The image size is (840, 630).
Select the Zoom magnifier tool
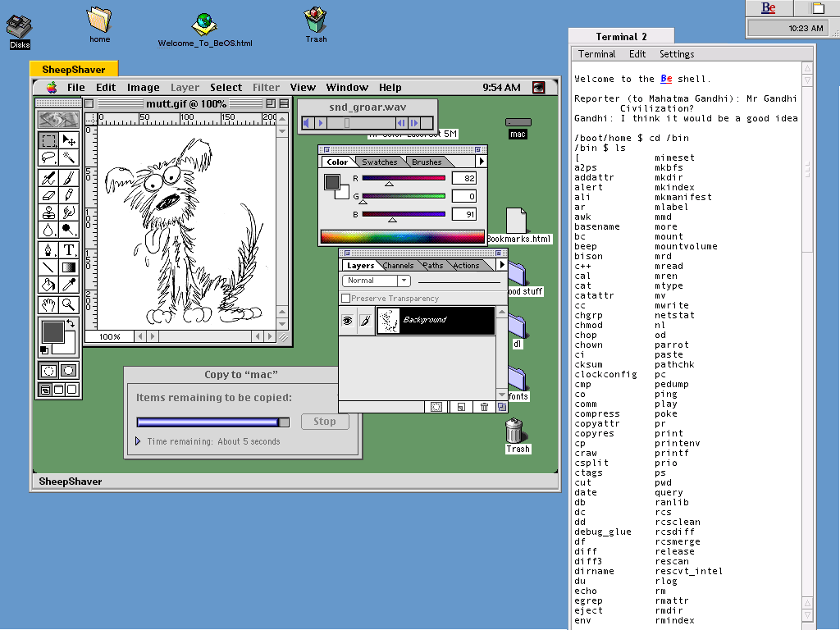coord(69,304)
